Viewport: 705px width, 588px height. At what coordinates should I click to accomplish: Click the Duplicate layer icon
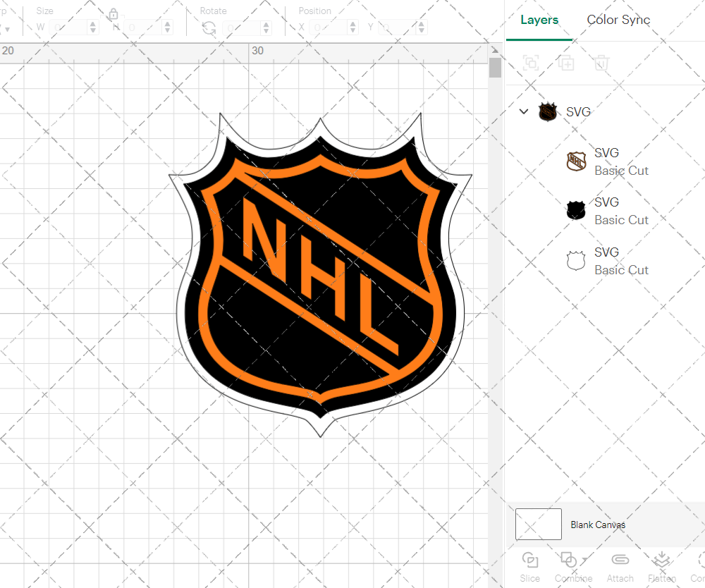[x=565, y=63]
